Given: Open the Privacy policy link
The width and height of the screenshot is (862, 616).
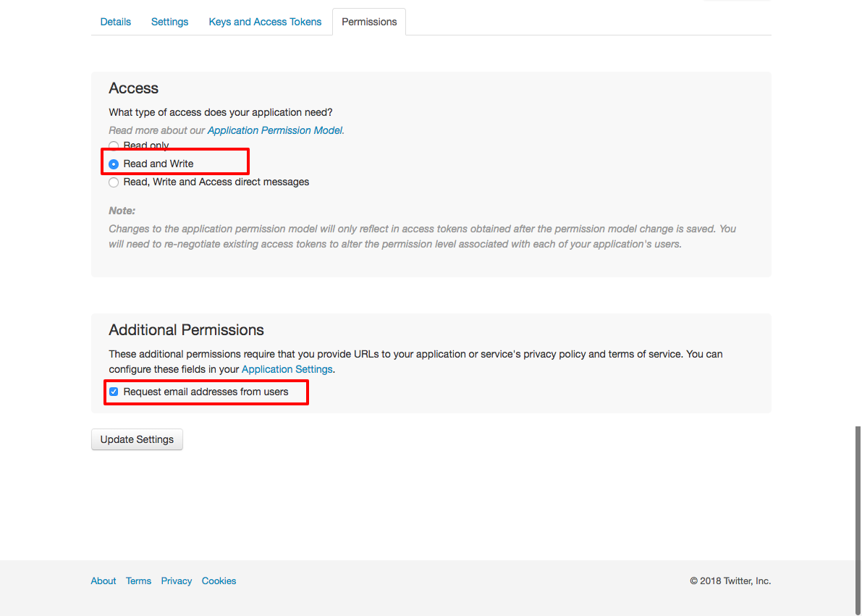Looking at the screenshot, I should [177, 581].
